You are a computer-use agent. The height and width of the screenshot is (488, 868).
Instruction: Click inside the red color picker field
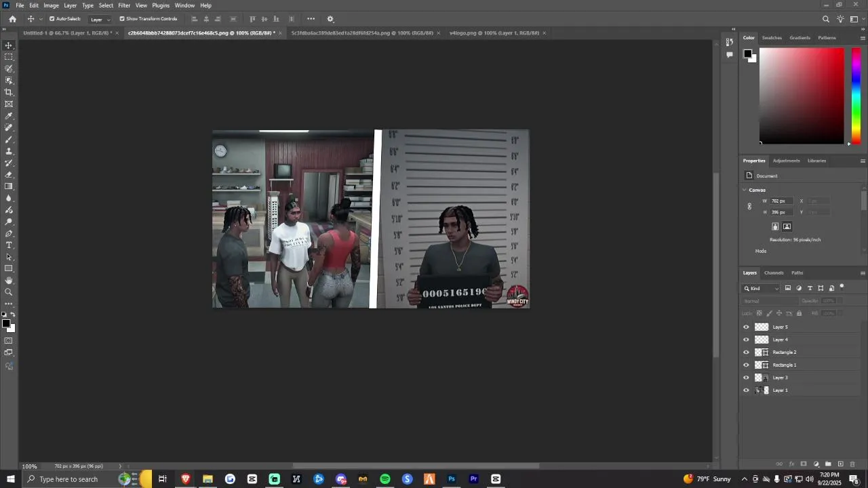(x=802, y=96)
